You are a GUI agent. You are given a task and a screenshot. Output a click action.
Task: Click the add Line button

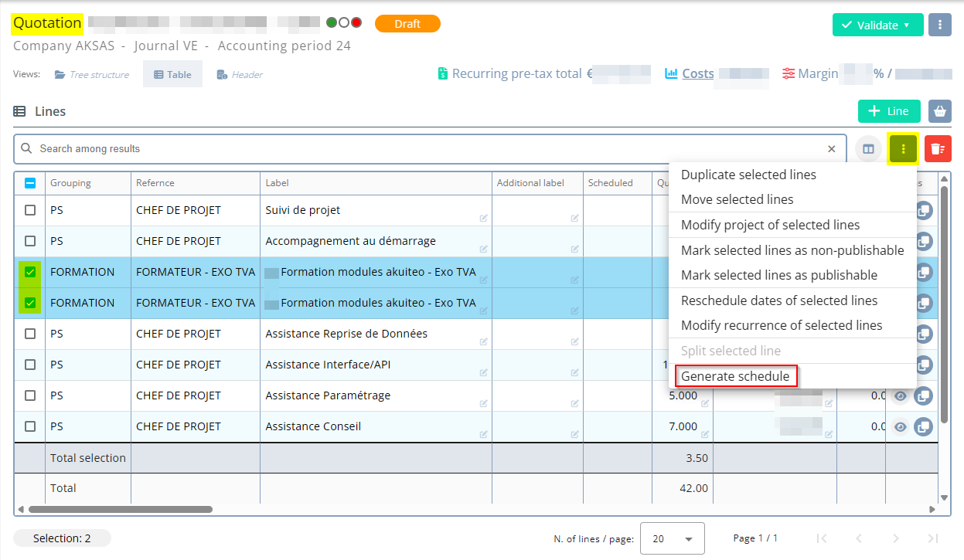(888, 111)
